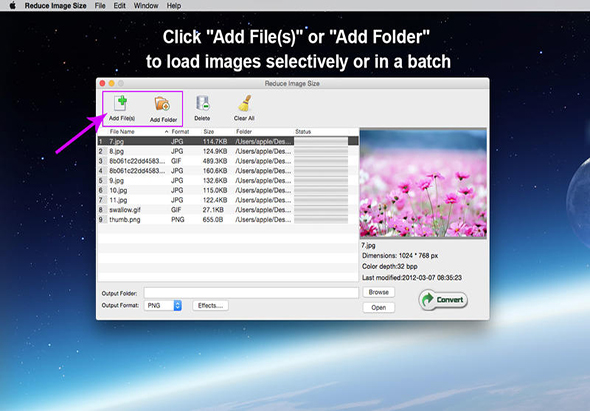The image size is (590, 411).
Task: Select the thumb.png file row
Action: (x=228, y=220)
